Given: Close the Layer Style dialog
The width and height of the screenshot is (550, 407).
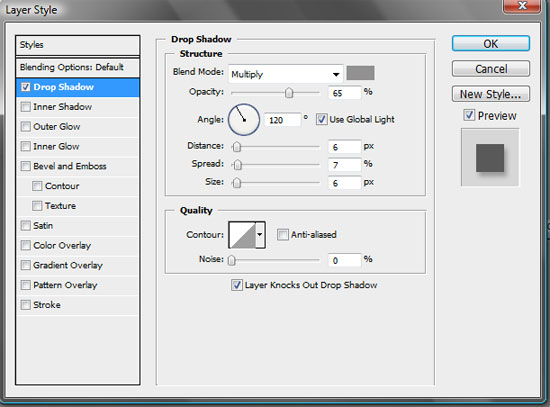Looking at the screenshot, I should coord(522,6).
